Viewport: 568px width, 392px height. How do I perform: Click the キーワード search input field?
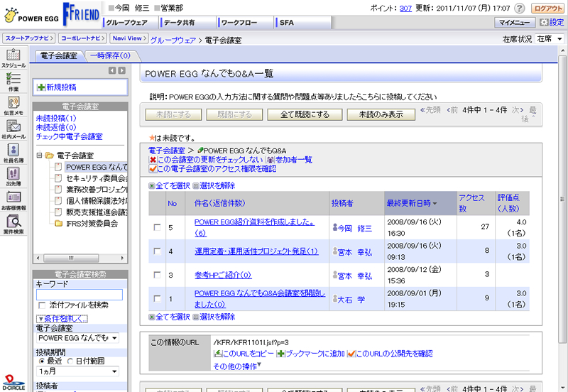[x=80, y=295]
